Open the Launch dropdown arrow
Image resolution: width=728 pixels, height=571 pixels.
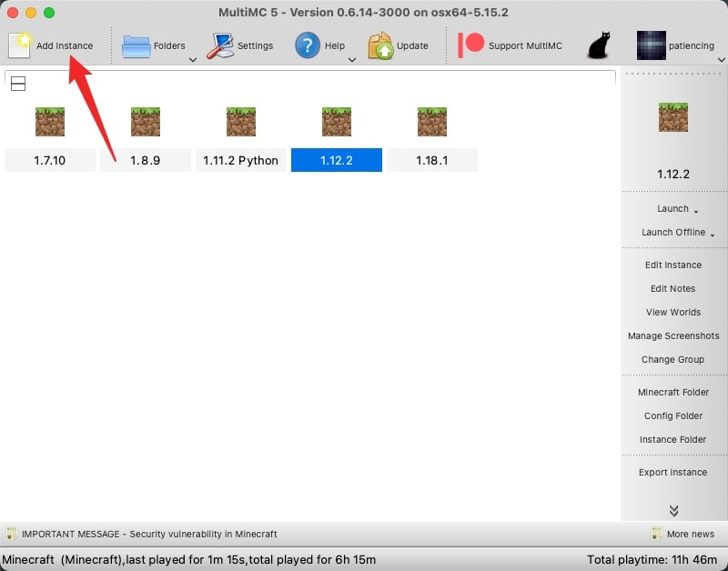696,212
